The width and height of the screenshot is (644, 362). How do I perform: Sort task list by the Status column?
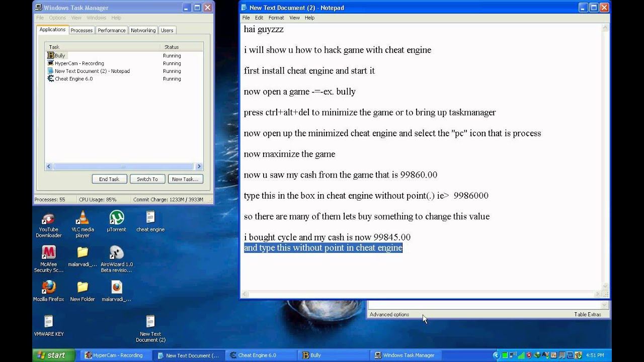point(181,47)
